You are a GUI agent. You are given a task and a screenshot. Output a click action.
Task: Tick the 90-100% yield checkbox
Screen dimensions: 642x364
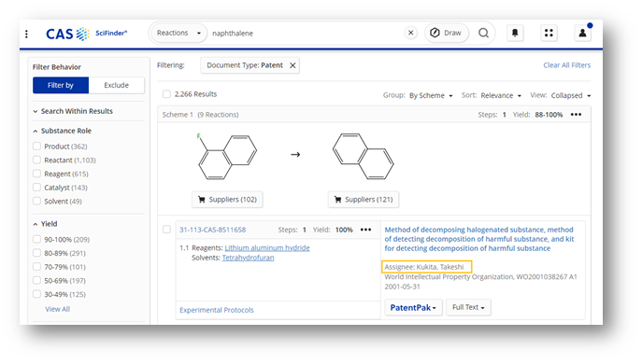click(x=36, y=239)
